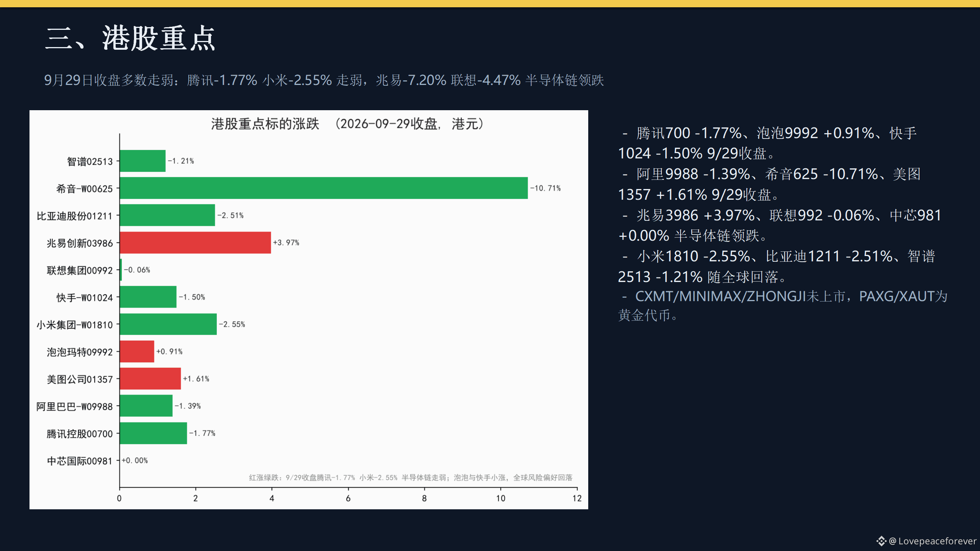Click the -10.71% value label
980x551 pixels.
pyautogui.click(x=545, y=188)
